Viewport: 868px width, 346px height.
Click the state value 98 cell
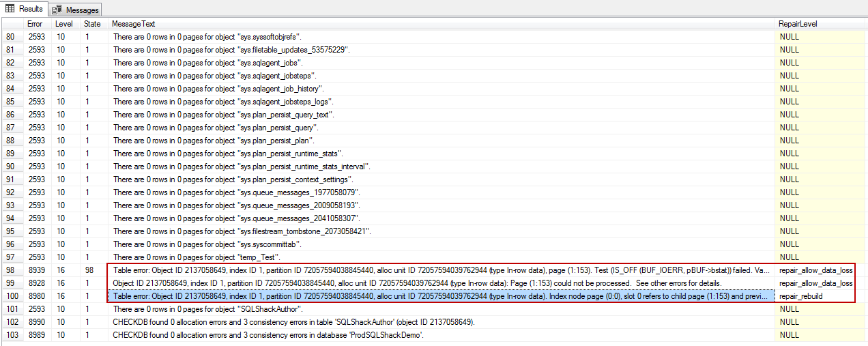click(89, 270)
